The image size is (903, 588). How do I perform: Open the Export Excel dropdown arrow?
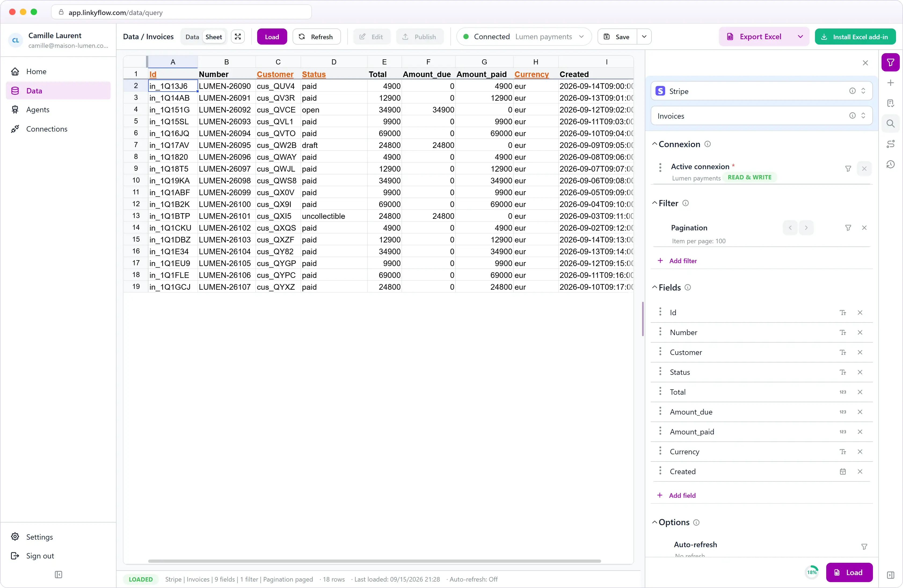[x=800, y=37]
